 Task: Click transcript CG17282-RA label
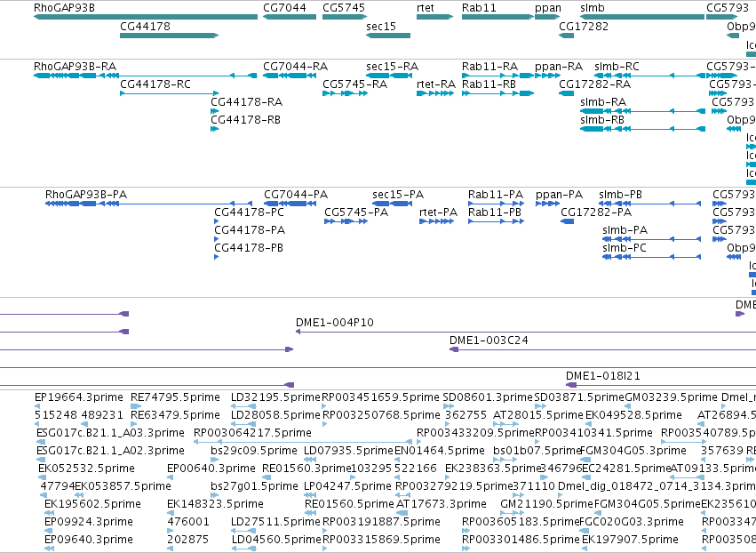(x=594, y=84)
